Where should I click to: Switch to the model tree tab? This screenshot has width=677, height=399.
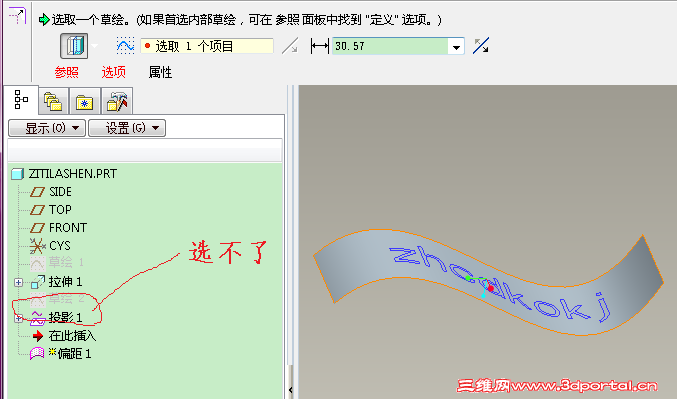click(21, 100)
